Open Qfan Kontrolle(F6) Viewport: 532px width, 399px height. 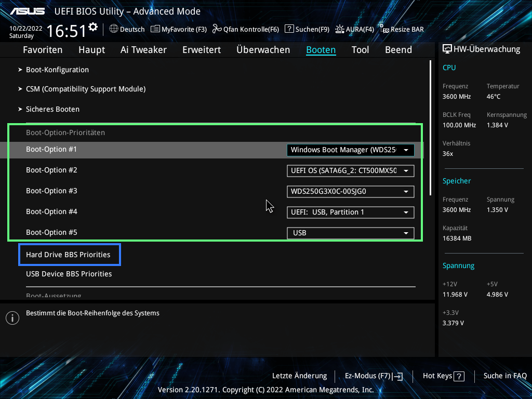pos(251,29)
